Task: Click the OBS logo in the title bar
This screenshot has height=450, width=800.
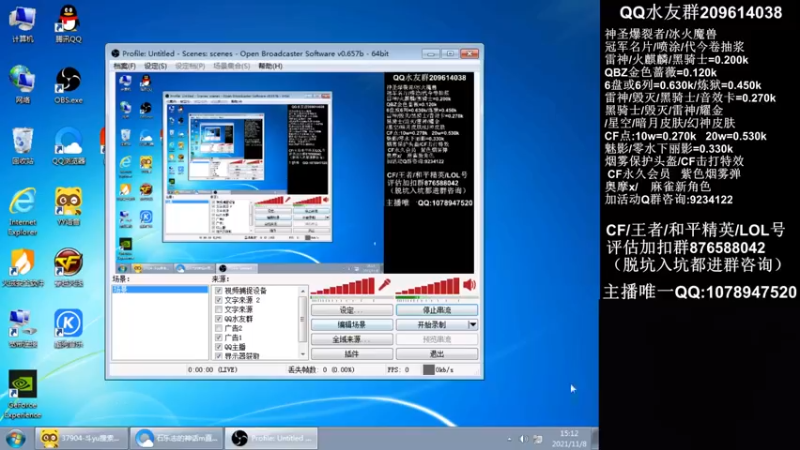Action: click(115, 53)
